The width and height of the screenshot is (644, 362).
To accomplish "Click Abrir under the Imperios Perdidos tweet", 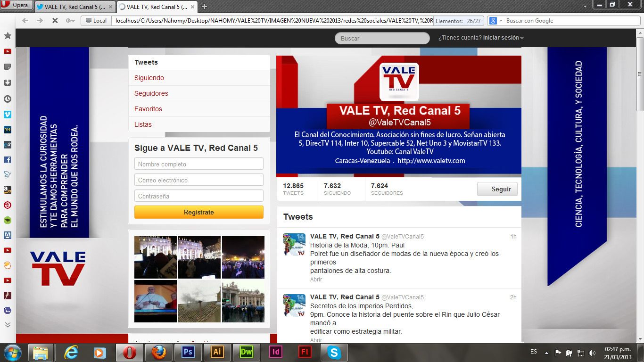I will coord(316,340).
